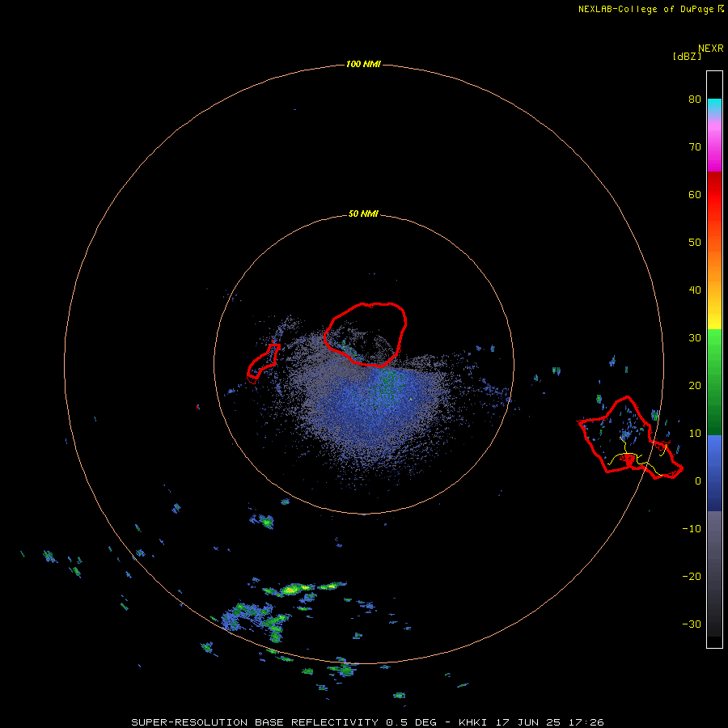The width and height of the screenshot is (728, 728).
Task: Click the KHKI station identifier in caption
Action: [x=472, y=722]
